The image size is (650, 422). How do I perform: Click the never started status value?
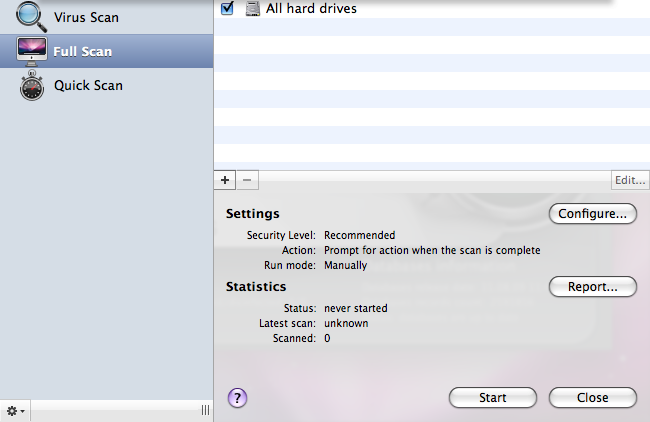(x=356, y=308)
